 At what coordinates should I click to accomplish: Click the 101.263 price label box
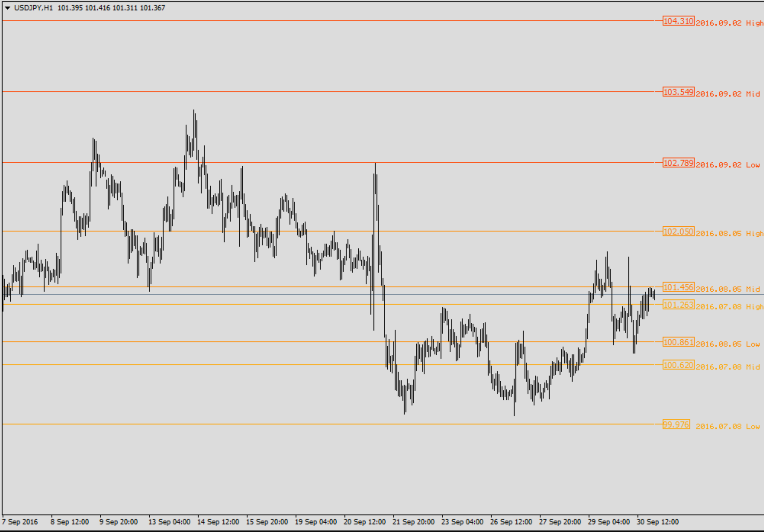[678, 304]
